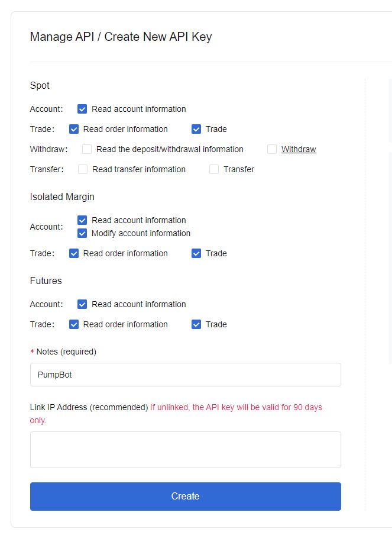This screenshot has height=535, width=392.
Task: Enable Read transfer information checkbox
Action: click(x=83, y=169)
